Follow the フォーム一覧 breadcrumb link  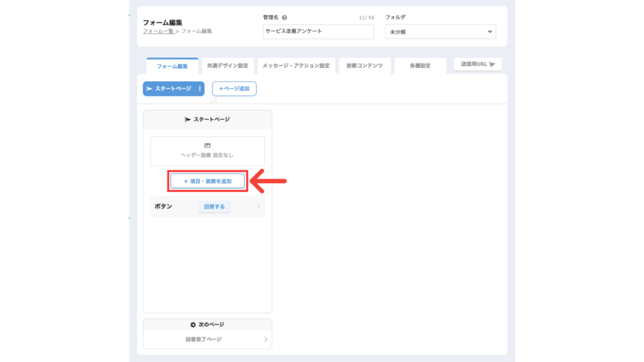point(158,31)
